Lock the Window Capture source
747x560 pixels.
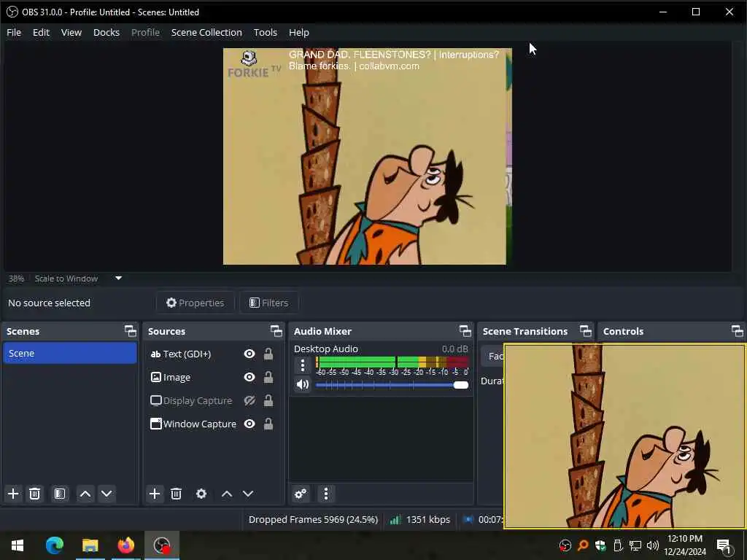click(x=268, y=424)
